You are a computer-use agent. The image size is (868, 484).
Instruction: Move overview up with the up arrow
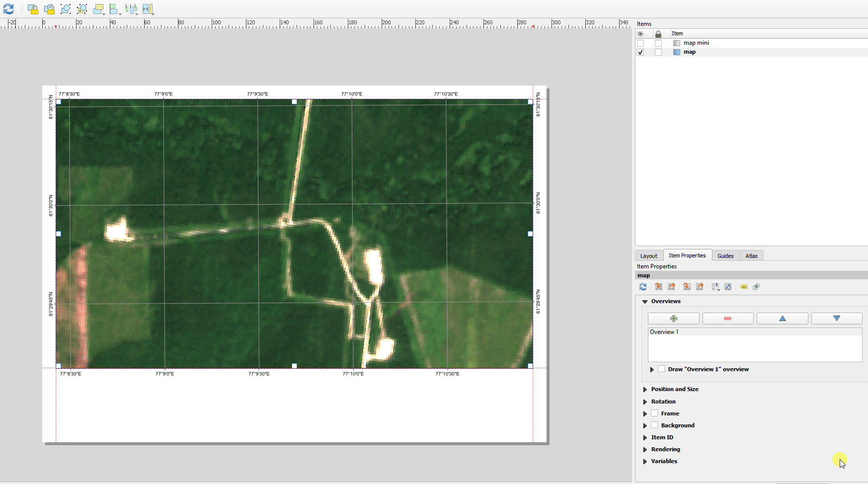[x=782, y=319]
